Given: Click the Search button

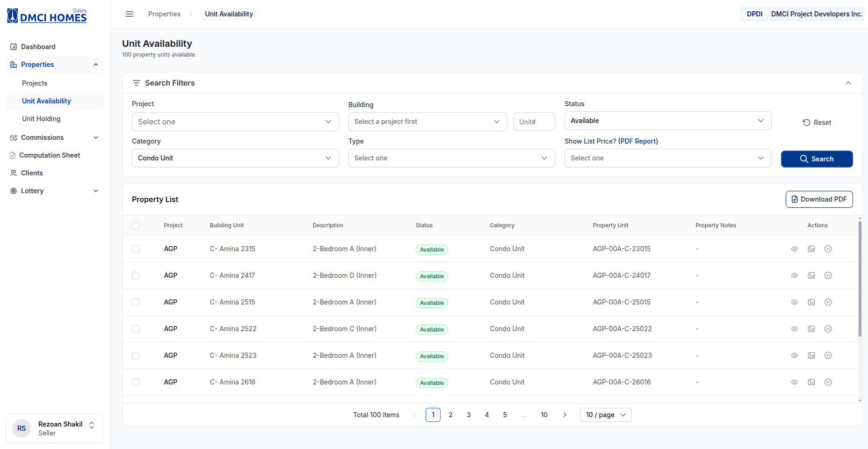Looking at the screenshot, I should pos(817,159).
